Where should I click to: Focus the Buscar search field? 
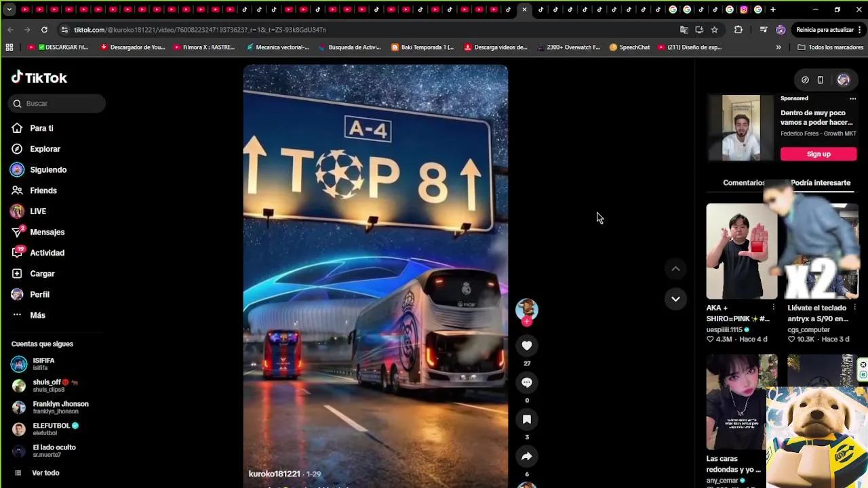[57, 103]
